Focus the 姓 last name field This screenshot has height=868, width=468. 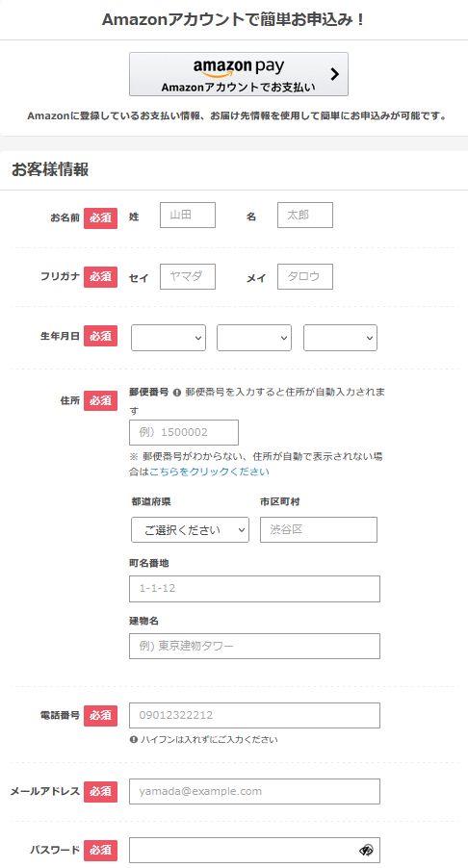(x=188, y=215)
